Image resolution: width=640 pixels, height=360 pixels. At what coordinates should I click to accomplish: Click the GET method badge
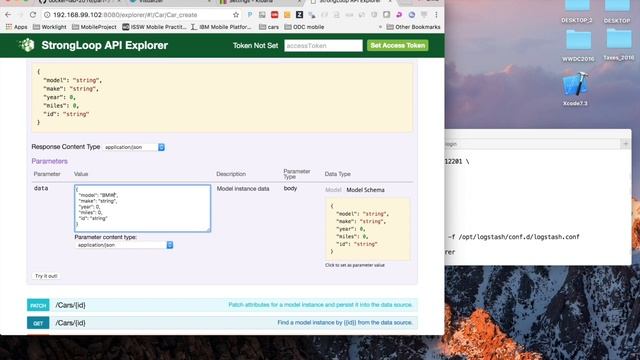coord(38,323)
